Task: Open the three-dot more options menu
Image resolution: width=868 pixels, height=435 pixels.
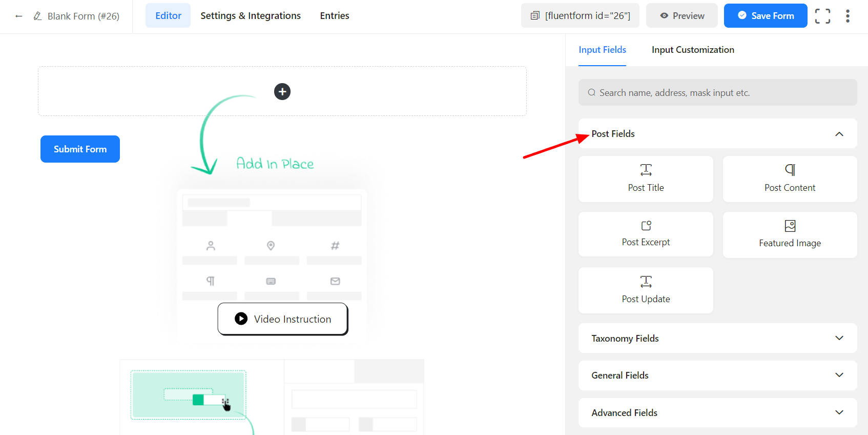Action: point(848,16)
